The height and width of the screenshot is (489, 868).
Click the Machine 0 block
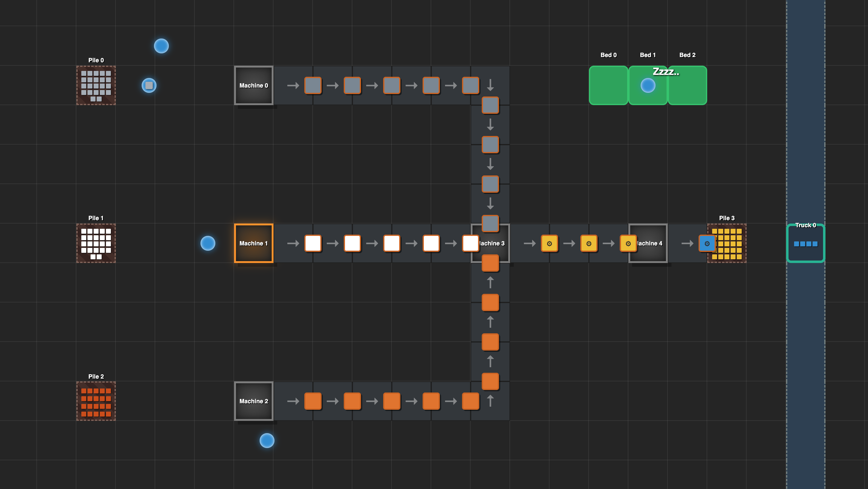click(x=254, y=85)
